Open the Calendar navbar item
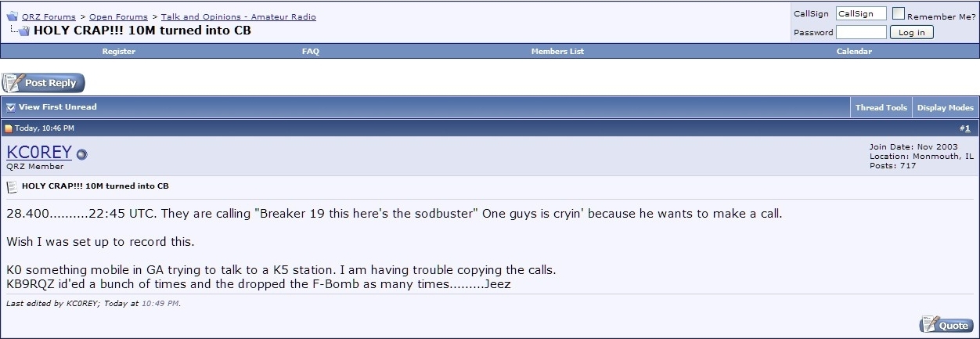 tap(854, 52)
